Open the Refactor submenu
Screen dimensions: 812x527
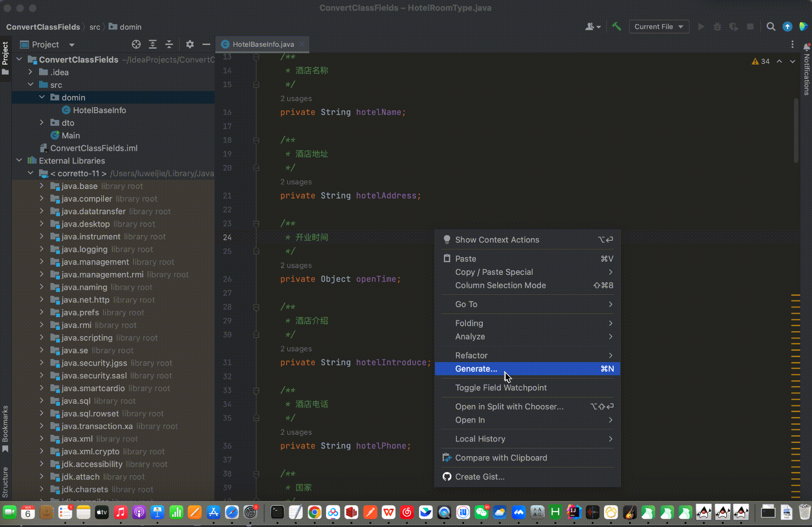coord(471,355)
